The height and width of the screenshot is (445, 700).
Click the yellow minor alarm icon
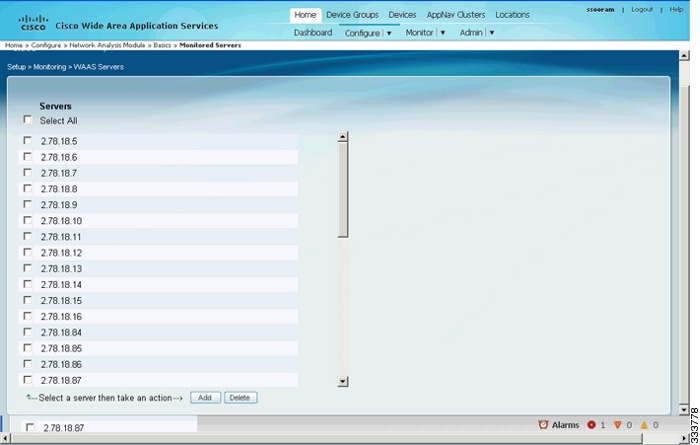click(x=644, y=425)
